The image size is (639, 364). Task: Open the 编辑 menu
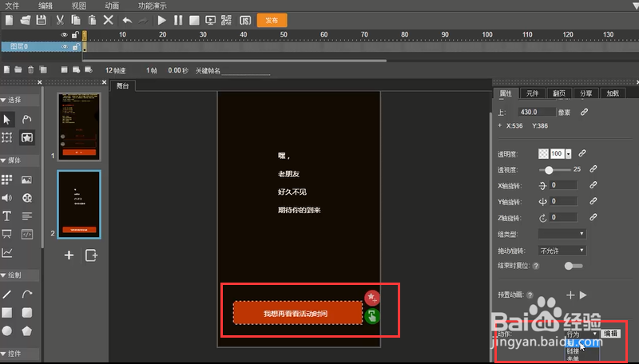coord(46,6)
